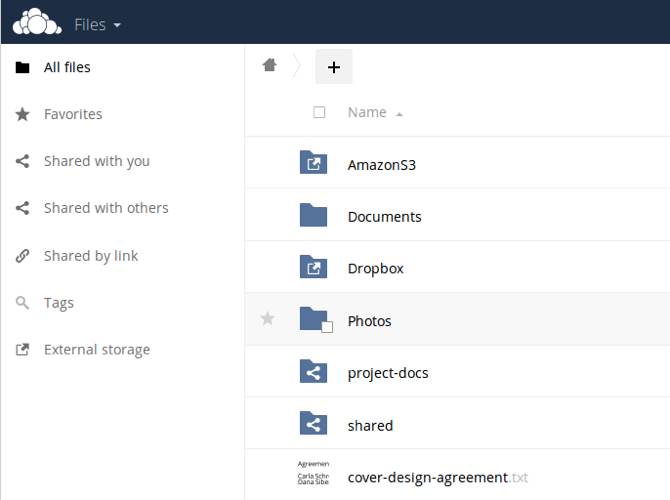Screen dimensions: 670x500
Task: Open Favorites in sidebar
Action: click(73, 114)
